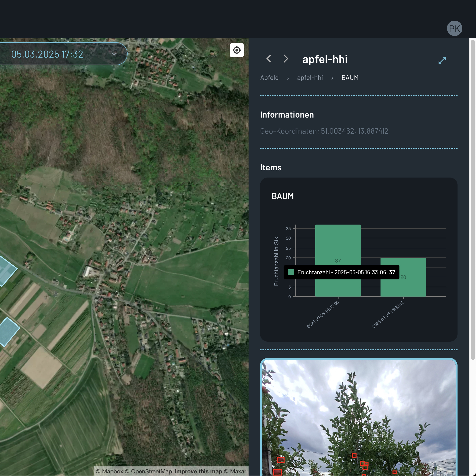
Task: Open the apple tree detection photo thumbnail
Action: 359,417
